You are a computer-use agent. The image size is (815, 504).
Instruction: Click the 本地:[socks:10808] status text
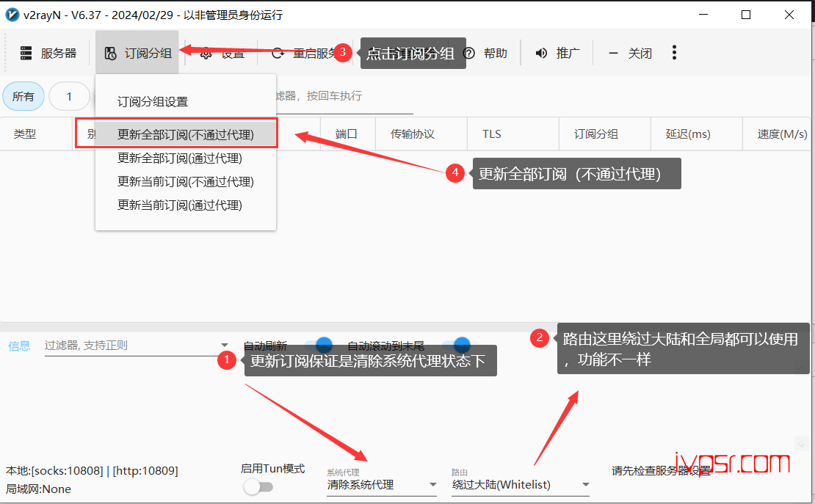tap(92, 471)
